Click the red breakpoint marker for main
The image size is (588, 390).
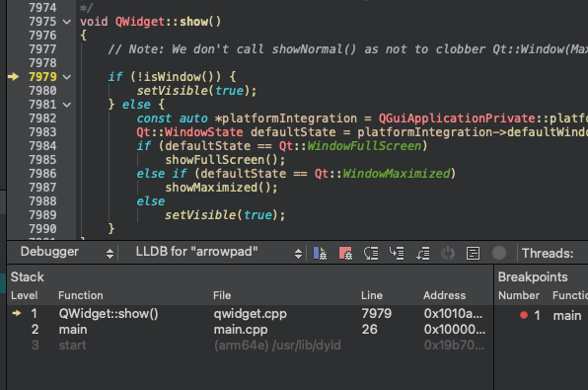coord(524,315)
